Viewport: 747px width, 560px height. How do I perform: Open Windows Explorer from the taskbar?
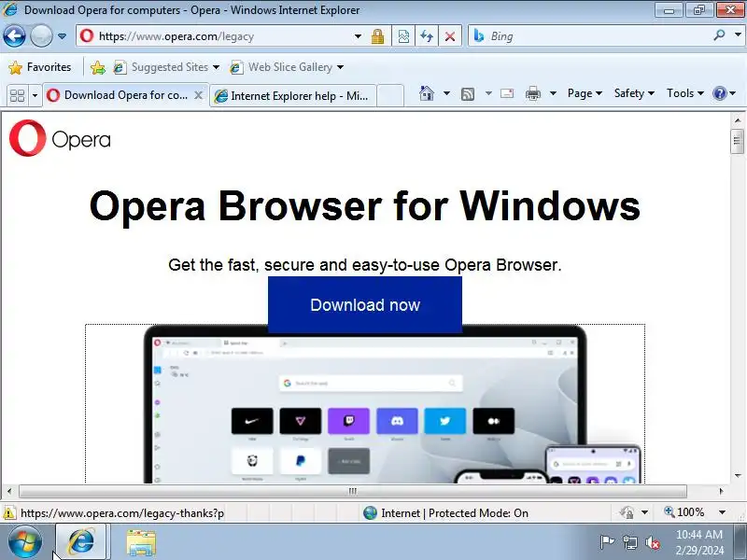point(141,543)
